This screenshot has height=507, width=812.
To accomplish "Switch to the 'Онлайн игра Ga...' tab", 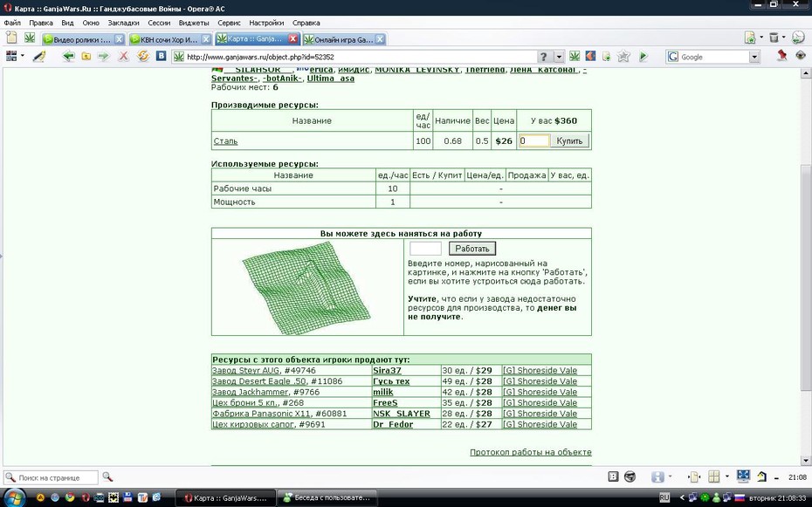I will [344, 39].
